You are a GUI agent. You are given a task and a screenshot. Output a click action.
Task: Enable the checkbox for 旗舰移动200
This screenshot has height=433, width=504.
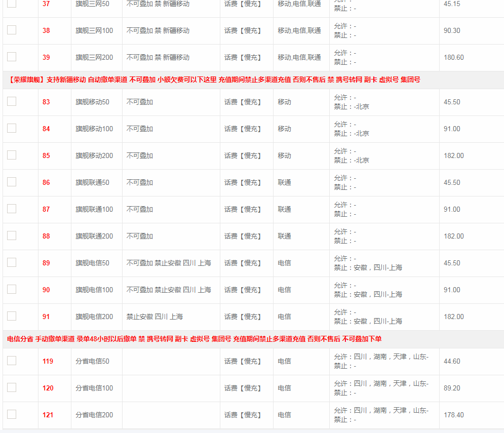coord(12,155)
